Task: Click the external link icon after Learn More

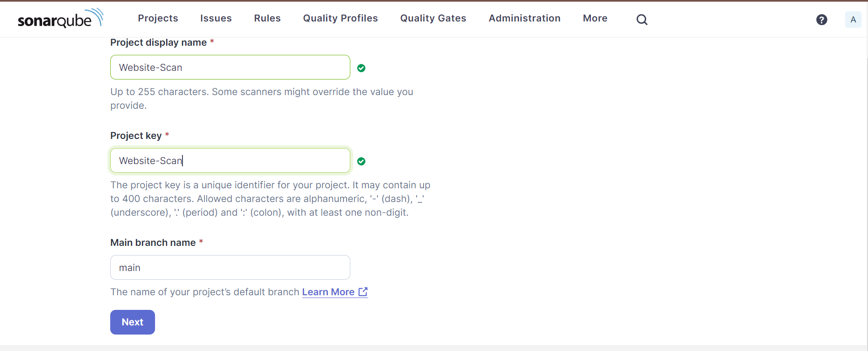Action: coord(363,292)
